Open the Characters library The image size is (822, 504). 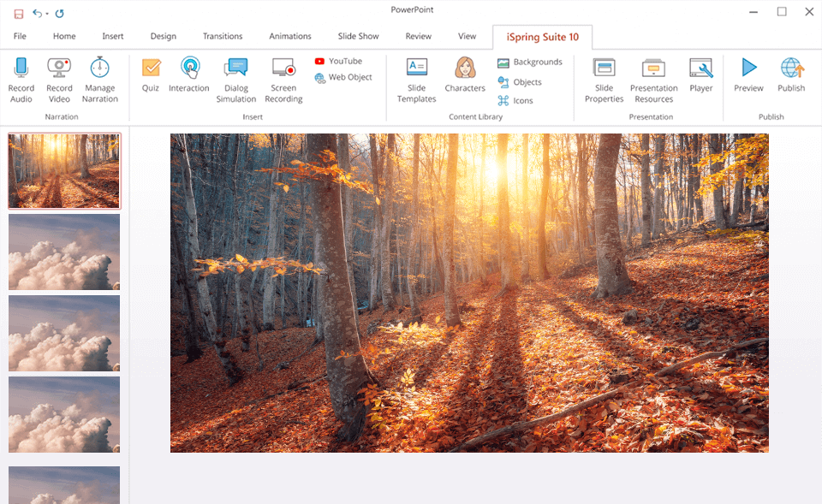(464, 77)
